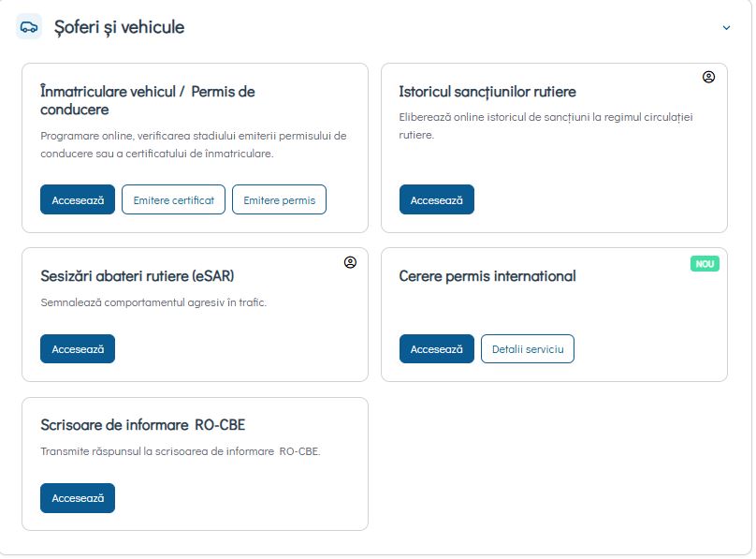The width and height of the screenshot is (756, 559).
Task: Open the Emitere certificat option
Action: [x=173, y=199]
